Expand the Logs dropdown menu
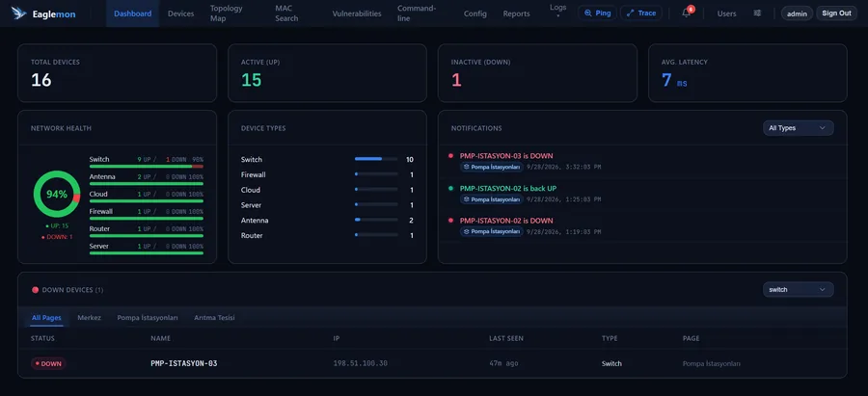 pyautogui.click(x=558, y=11)
